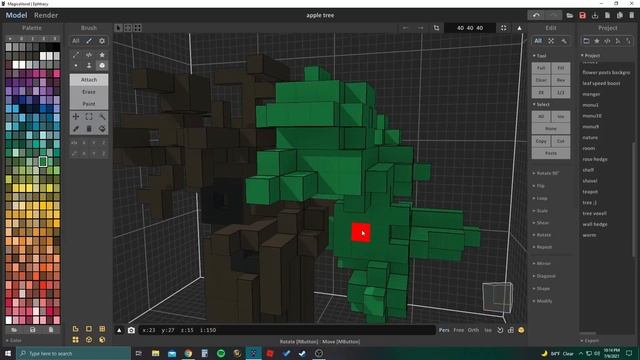Select the Pattern star brush icon
The width and height of the screenshot is (640, 360).
pyautogui.click(x=102, y=55)
